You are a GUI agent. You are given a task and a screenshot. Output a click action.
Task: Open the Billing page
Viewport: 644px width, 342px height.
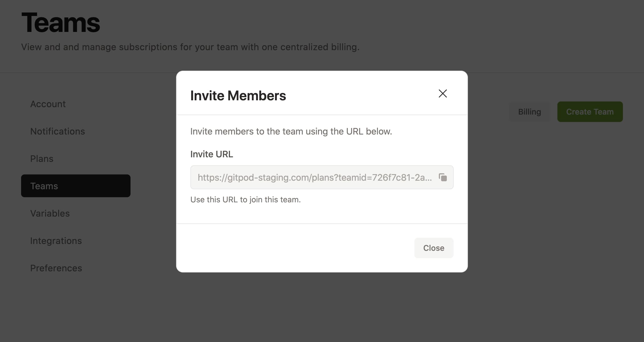pyautogui.click(x=529, y=112)
